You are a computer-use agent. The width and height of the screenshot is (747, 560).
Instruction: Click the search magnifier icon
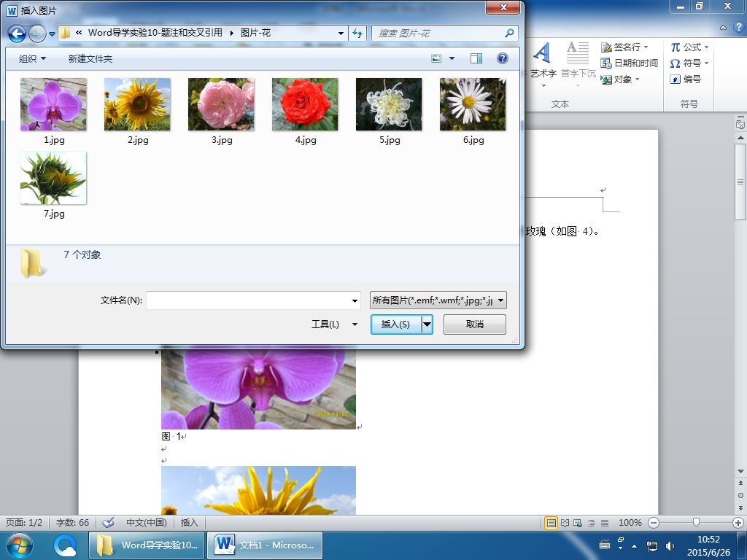509,33
